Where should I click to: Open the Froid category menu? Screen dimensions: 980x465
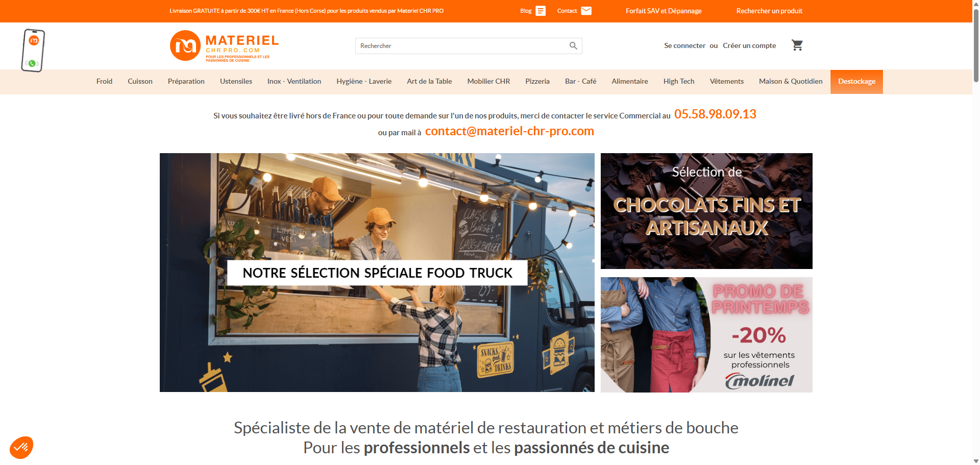(x=104, y=82)
